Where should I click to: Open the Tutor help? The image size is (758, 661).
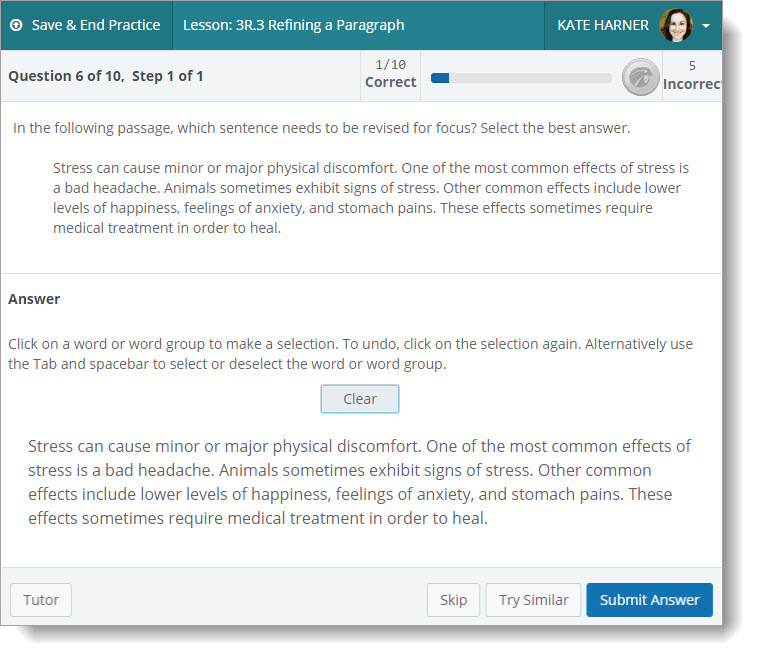point(41,600)
